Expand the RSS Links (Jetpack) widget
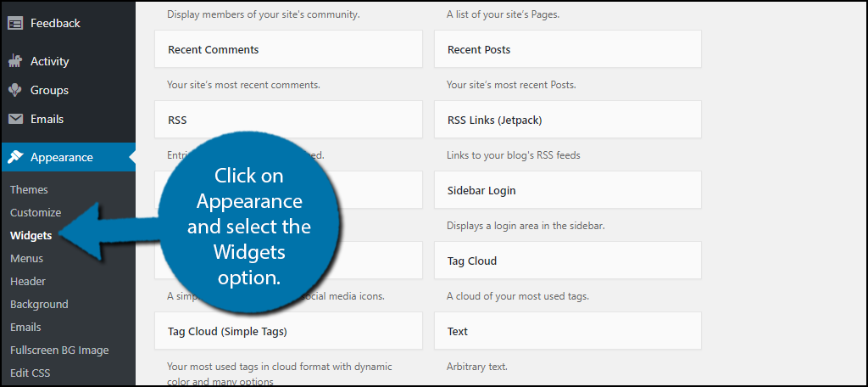The image size is (868, 387). [568, 120]
